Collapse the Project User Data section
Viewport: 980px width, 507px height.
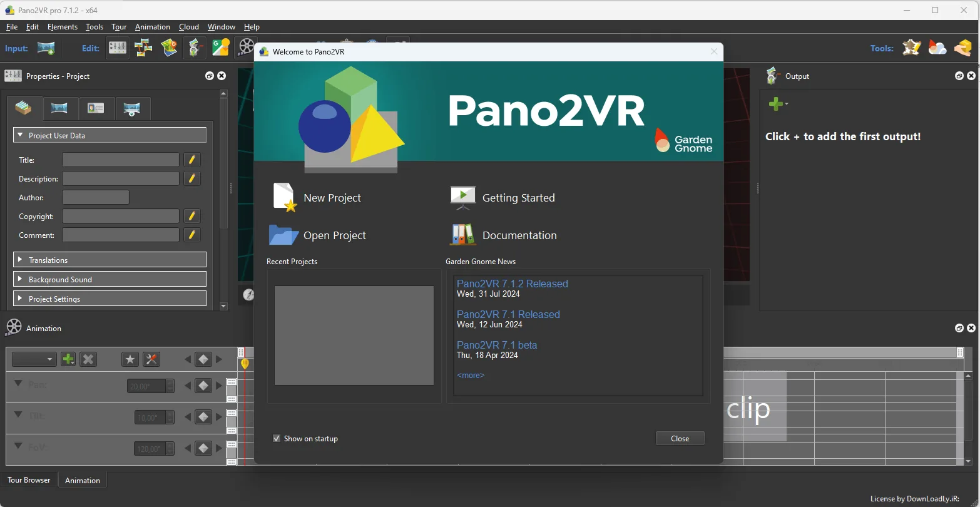pyautogui.click(x=110, y=135)
